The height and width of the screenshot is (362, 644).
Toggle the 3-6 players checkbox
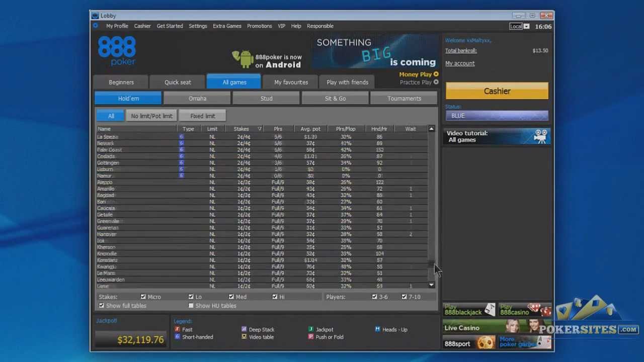pos(374,297)
